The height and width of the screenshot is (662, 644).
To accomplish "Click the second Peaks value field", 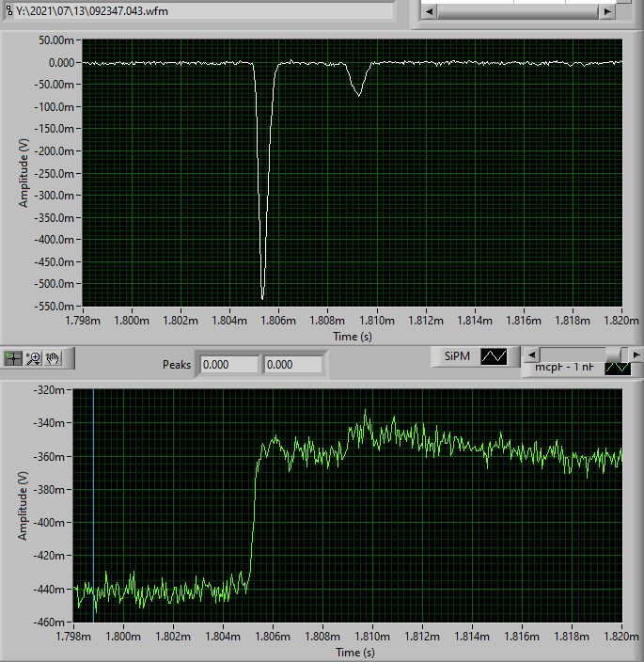I will point(293,364).
